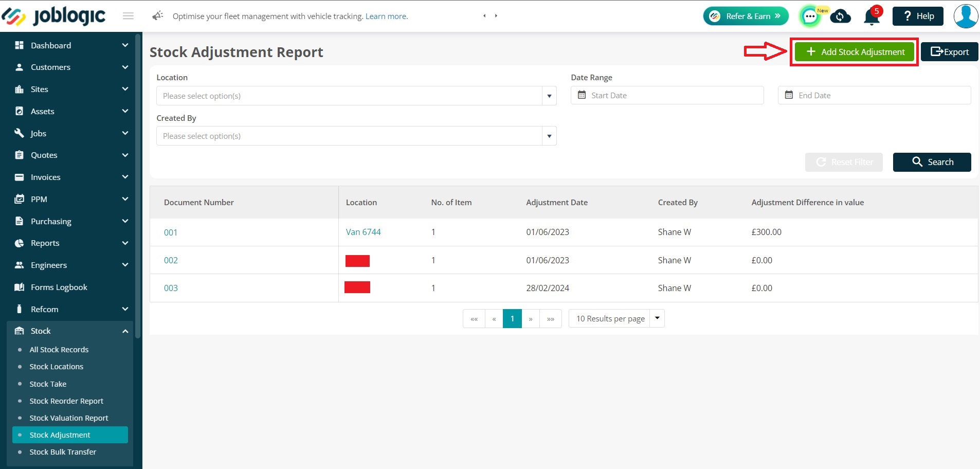The height and width of the screenshot is (469, 980).
Task: Click the Invoices card icon
Action: [x=20, y=177]
